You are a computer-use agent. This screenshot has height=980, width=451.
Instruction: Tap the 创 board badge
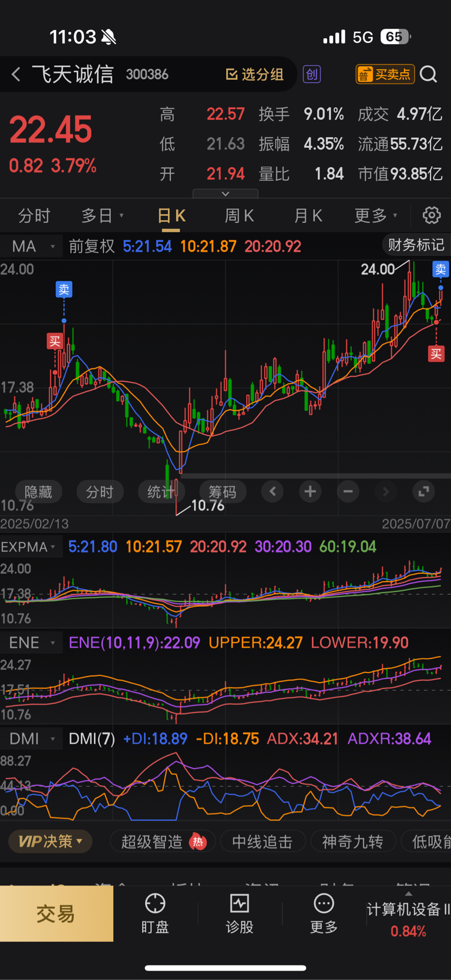tap(312, 75)
